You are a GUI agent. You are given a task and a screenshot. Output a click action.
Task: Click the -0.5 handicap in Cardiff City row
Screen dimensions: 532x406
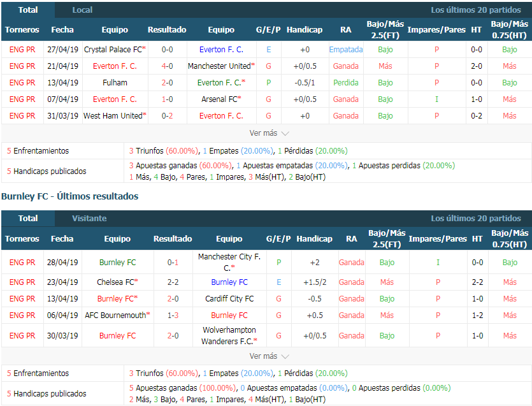coord(315,299)
